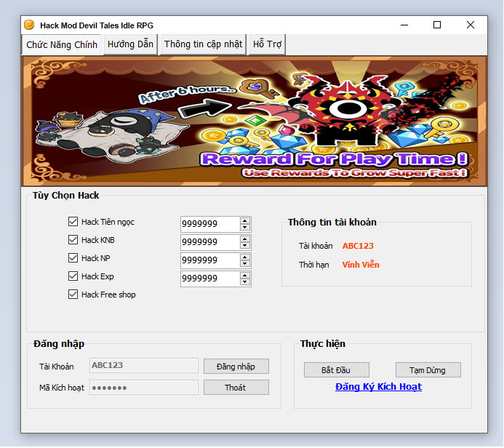Image resolution: width=504 pixels, height=448 pixels.
Task: Switch to the Chức Năng Chính tab
Action: click(x=62, y=44)
